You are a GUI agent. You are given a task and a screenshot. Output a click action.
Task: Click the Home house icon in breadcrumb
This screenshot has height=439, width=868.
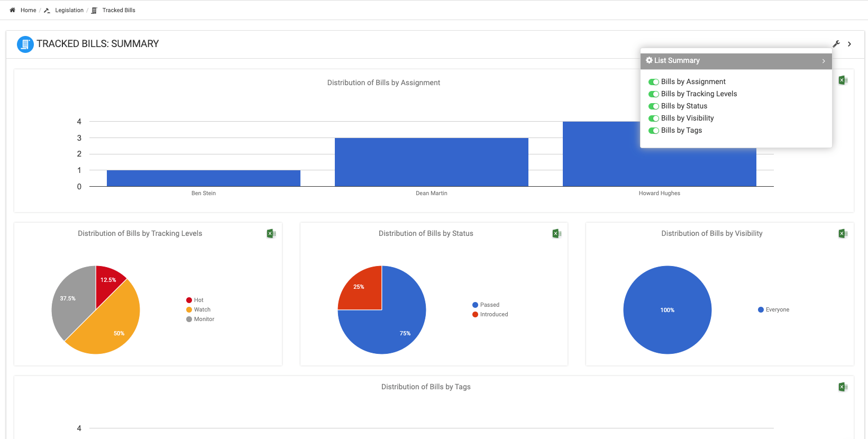click(x=12, y=10)
